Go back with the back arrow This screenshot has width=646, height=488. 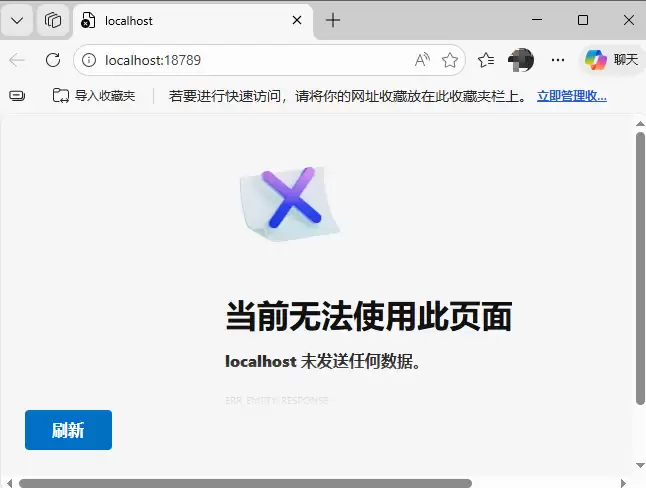17,60
